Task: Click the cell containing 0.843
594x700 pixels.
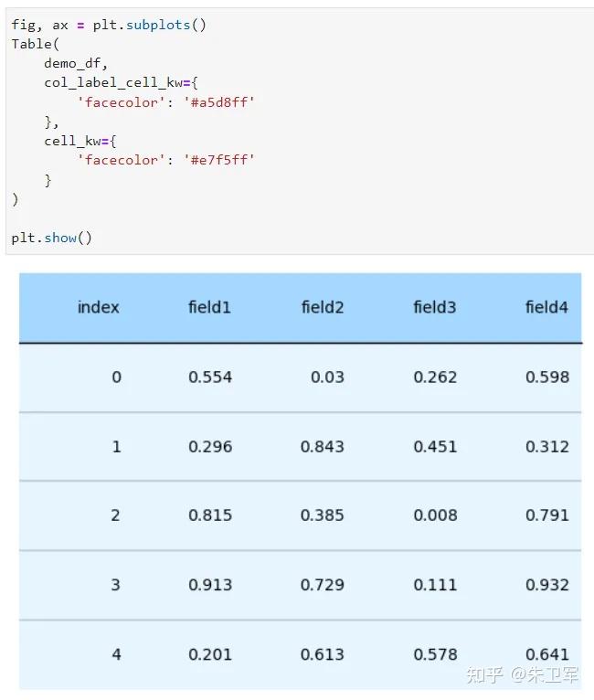Action: point(323,447)
